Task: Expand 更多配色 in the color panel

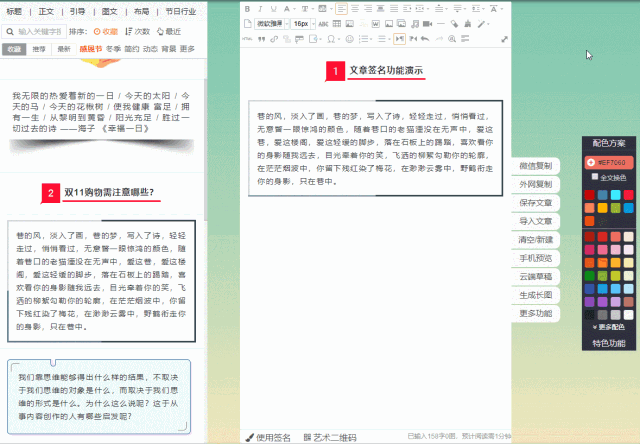Action: (609, 327)
